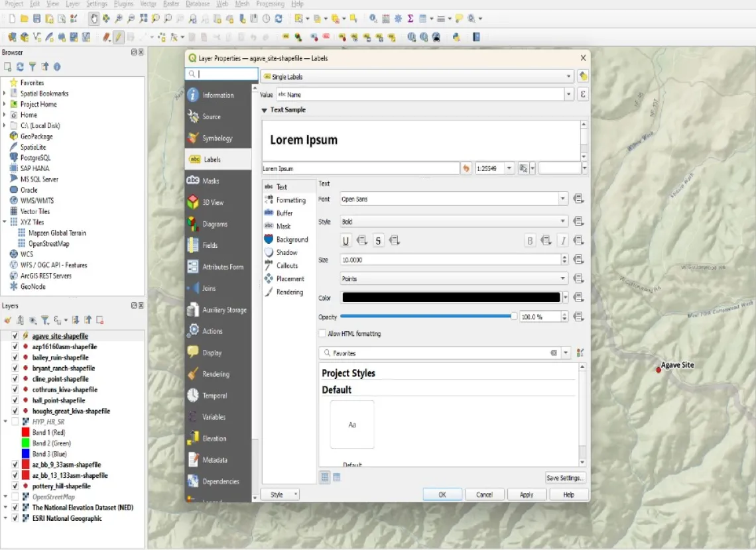Open the scale 1:25549 dropdown

pos(509,168)
